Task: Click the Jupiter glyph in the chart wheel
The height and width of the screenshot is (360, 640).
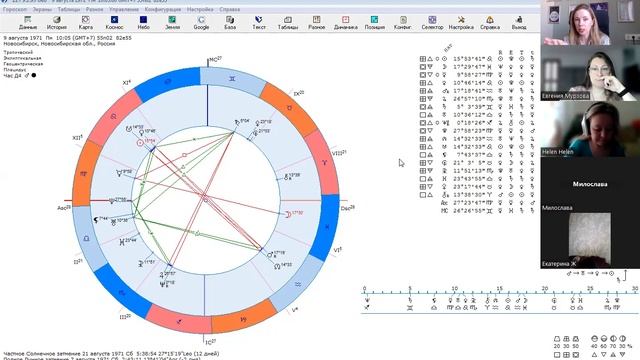Action: (162, 275)
